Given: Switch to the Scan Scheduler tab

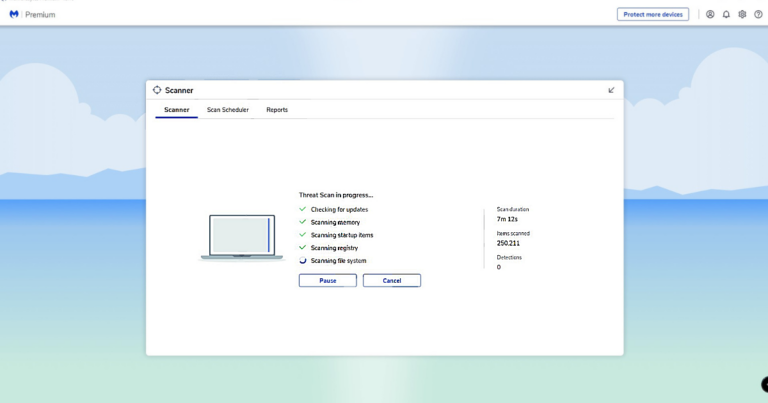Looking at the screenshot, I should pyautogui.click(x=228, y=110).
